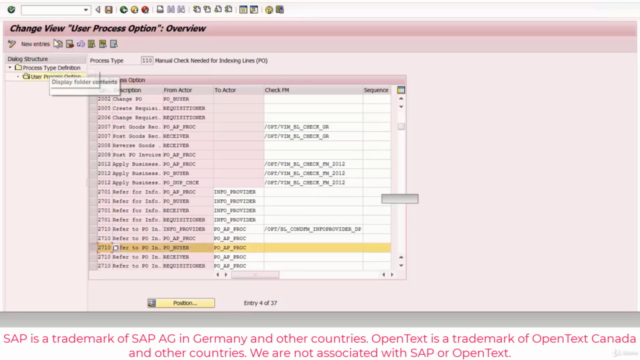Cancel with the red Cancel icon
Viewport: 640px width, 360px height.
pos(145,9)
